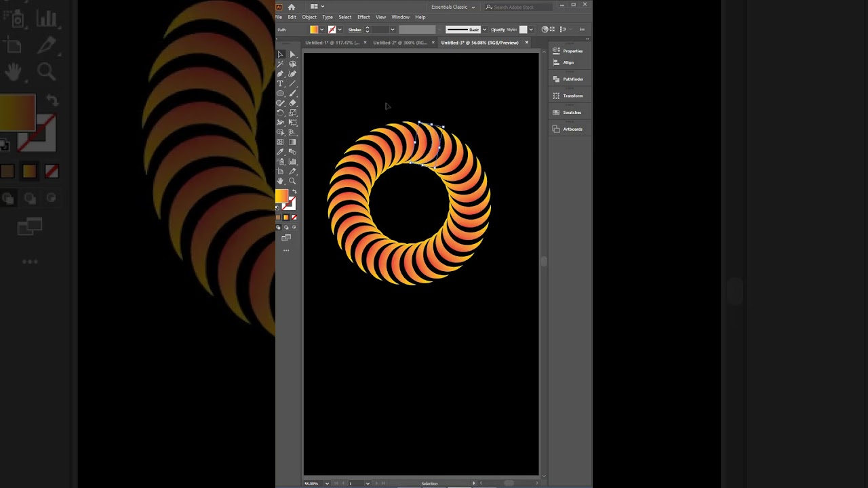Select the Perspective Grid tool
Viewport: 868px width, 488px height.
point(292,132)
